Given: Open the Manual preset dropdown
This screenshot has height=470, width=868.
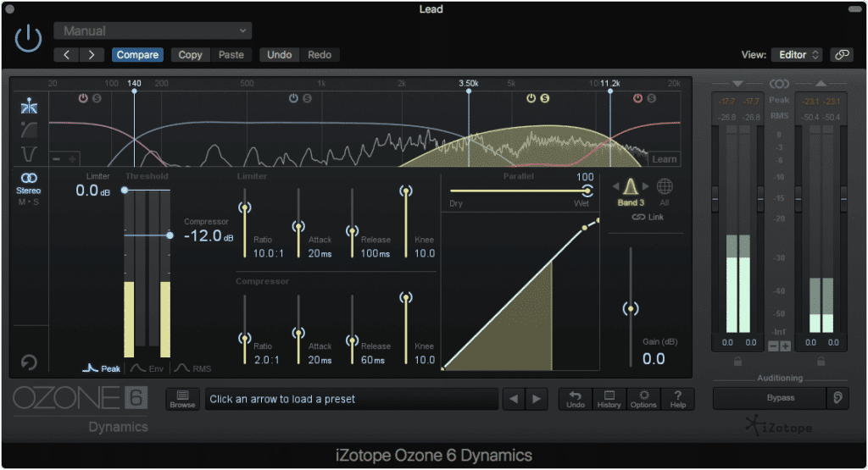Looking at the screenshot, I should coord(153,31).
